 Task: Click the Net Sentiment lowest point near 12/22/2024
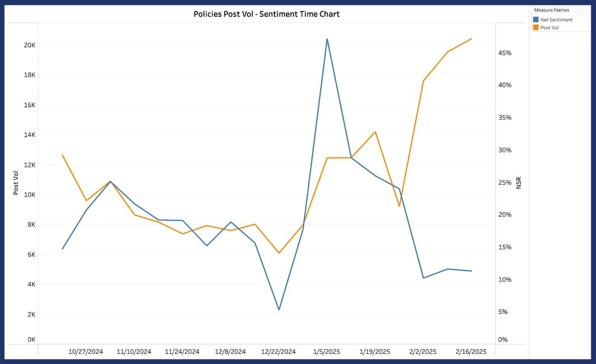pyautogui.click(x=279, y=310)
